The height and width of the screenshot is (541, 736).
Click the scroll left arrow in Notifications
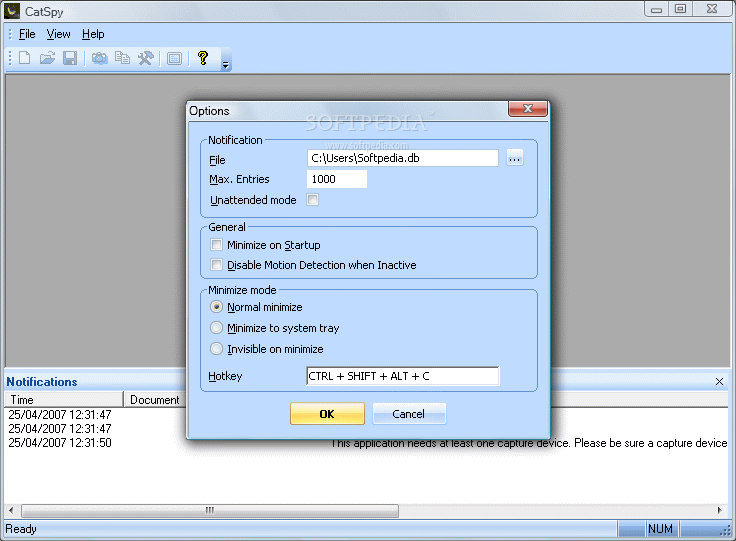(11, 511)
